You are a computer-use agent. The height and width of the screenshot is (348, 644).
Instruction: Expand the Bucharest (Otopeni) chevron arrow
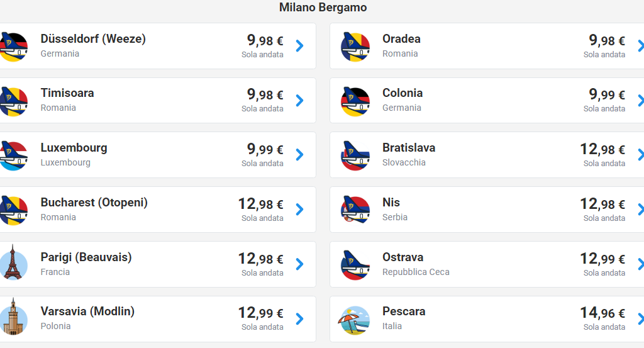300,210
